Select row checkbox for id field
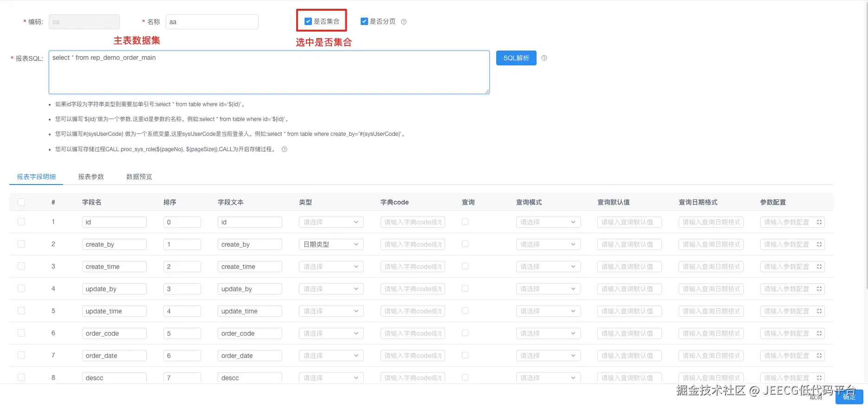868x408 pixels. [21, 222]
